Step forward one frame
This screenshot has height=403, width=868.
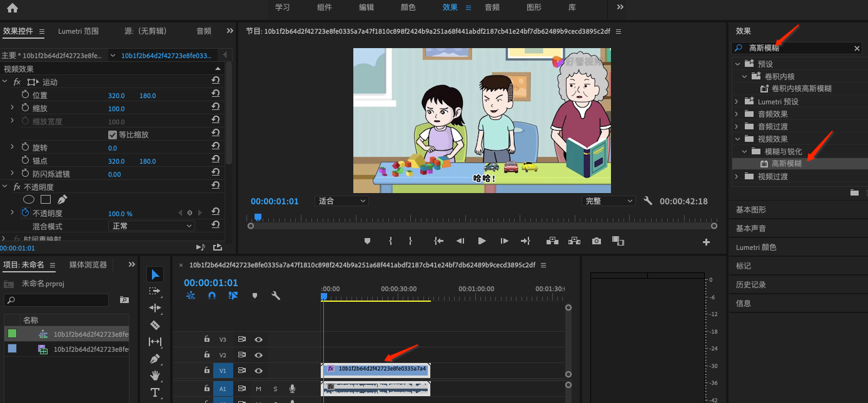[504, 241]
